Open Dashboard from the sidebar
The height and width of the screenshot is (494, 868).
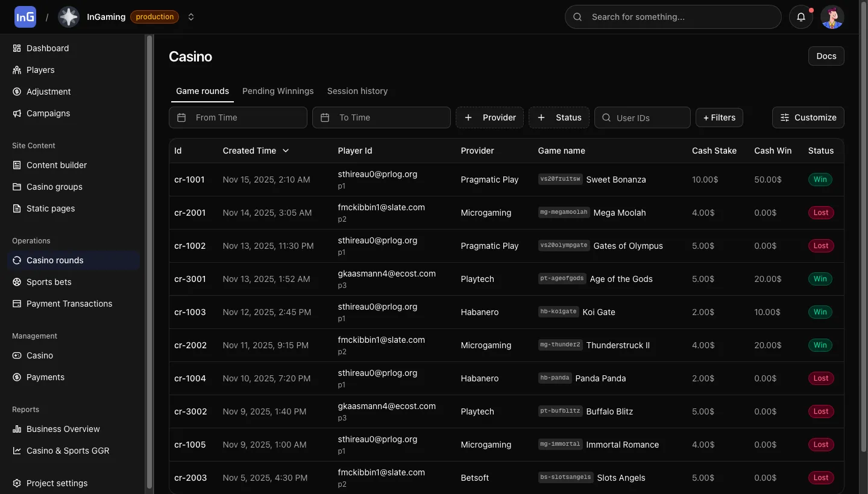pyautogui.click(x=48, y=48)
